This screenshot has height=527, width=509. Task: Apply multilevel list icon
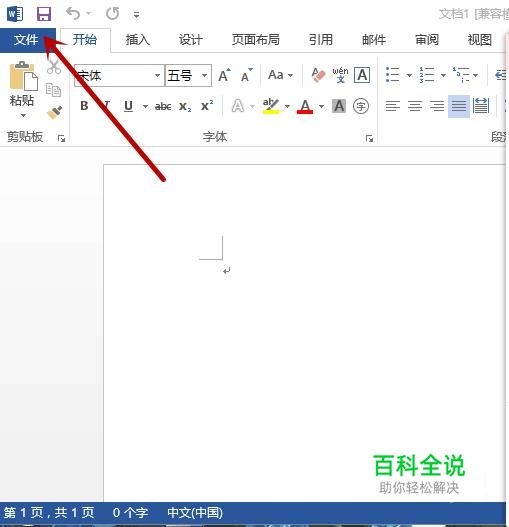461,75
